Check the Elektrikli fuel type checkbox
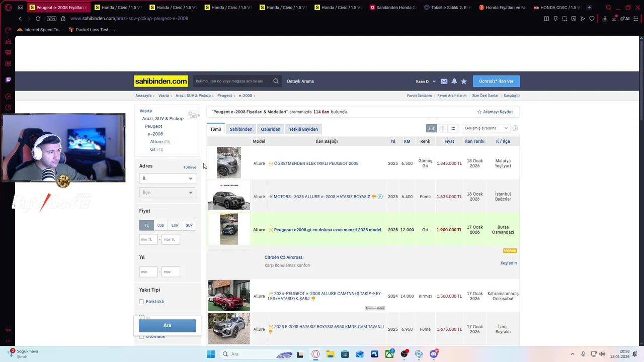 pos(141,302)
